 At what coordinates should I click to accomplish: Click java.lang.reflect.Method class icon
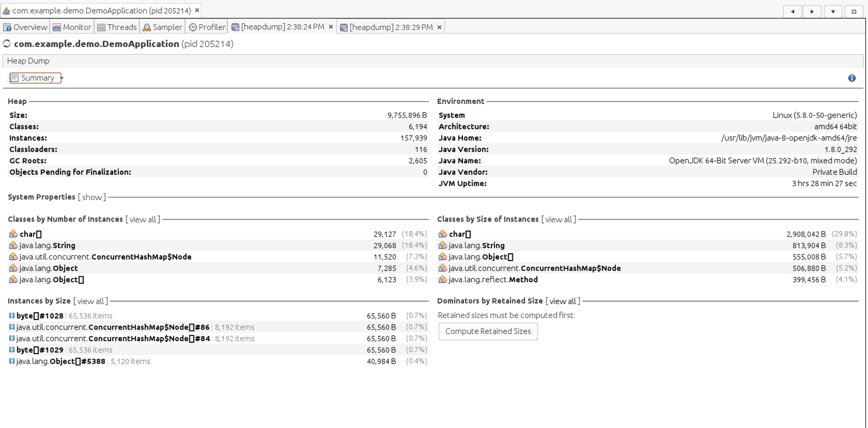(x=442, y=280)
